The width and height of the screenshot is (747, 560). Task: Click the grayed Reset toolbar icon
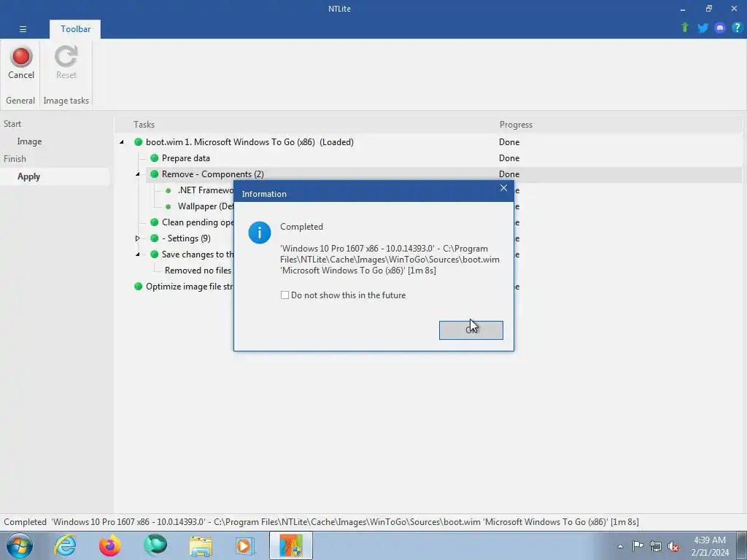(x=66, y=57)
